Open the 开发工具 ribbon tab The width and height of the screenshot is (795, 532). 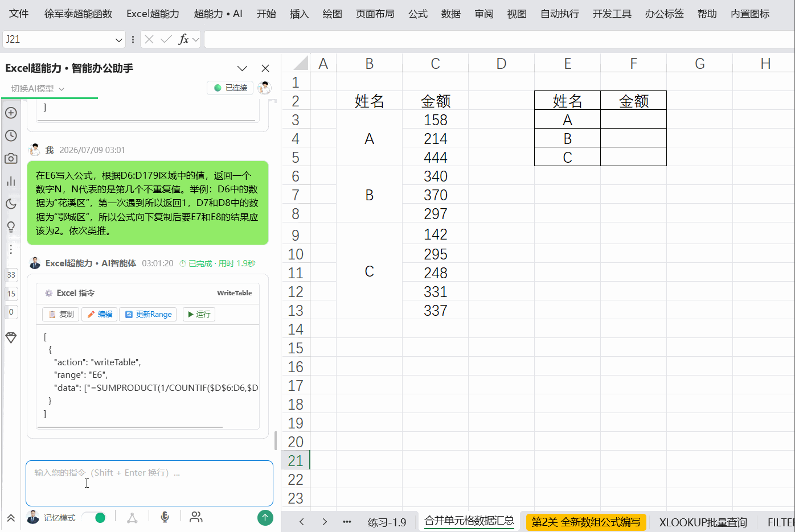pyautogui.click(x=612, y=14)
